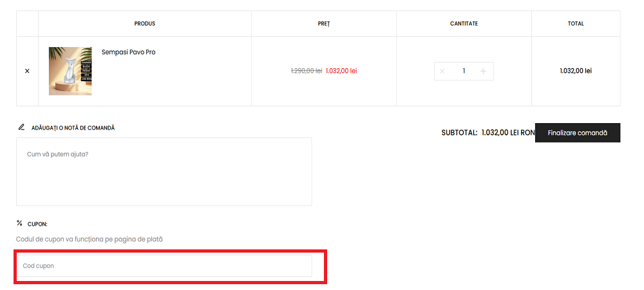Click the SUBTOTAL amount text
Image resolution: width=644 pixels, height=290 pixels.
(508, 133)
